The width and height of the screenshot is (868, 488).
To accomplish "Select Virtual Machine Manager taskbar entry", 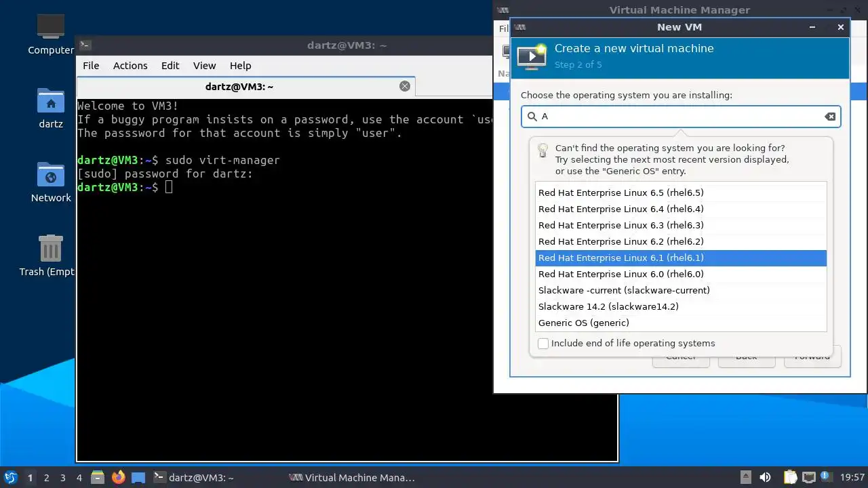I will [x=351, y=477].
